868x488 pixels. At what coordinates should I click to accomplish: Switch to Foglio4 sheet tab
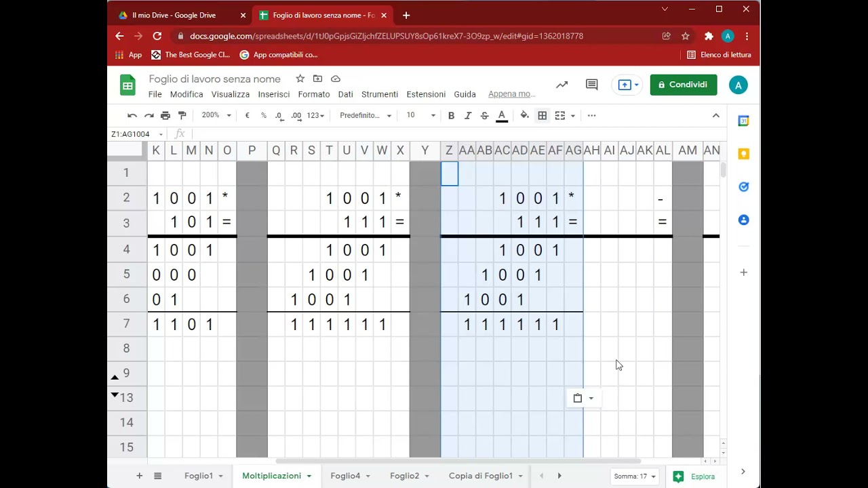[345, 476]
